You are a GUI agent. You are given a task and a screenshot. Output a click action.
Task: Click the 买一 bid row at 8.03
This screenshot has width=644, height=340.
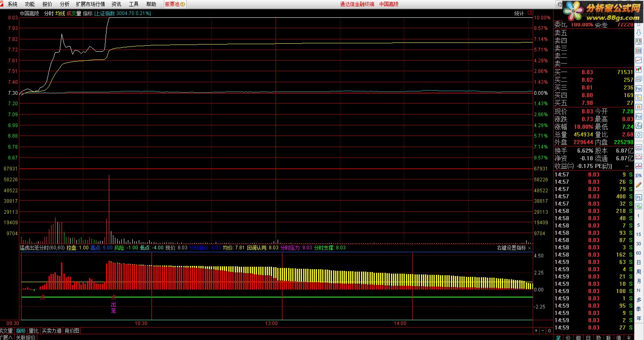593,72
